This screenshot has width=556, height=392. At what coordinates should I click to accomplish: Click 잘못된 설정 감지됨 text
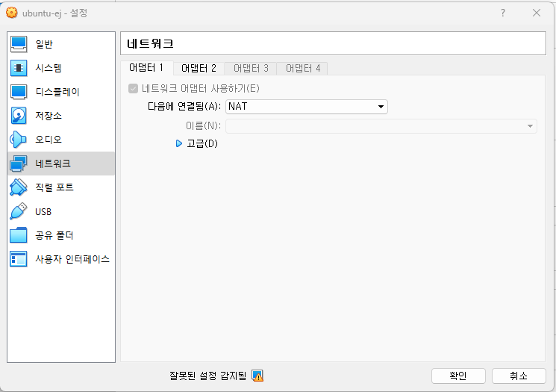click(x=207, y=376)
